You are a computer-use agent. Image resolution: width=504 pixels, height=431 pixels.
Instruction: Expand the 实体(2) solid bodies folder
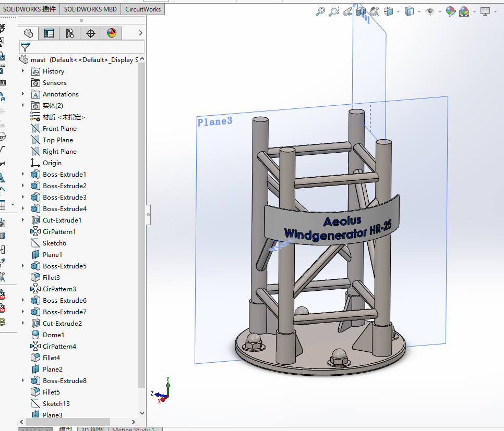23,105
